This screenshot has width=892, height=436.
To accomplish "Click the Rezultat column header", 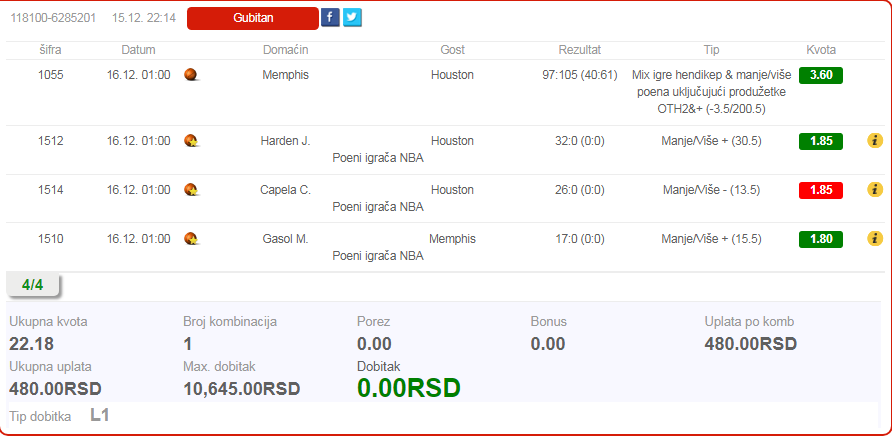I will pos(579,50).
